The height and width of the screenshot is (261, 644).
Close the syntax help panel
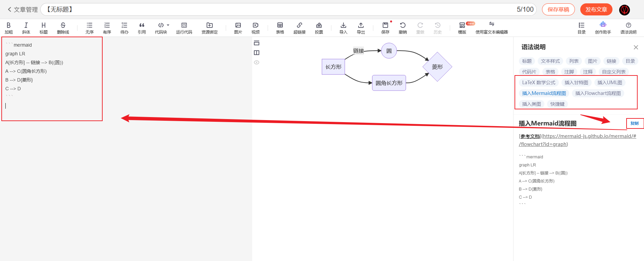[x=636, y=47]
